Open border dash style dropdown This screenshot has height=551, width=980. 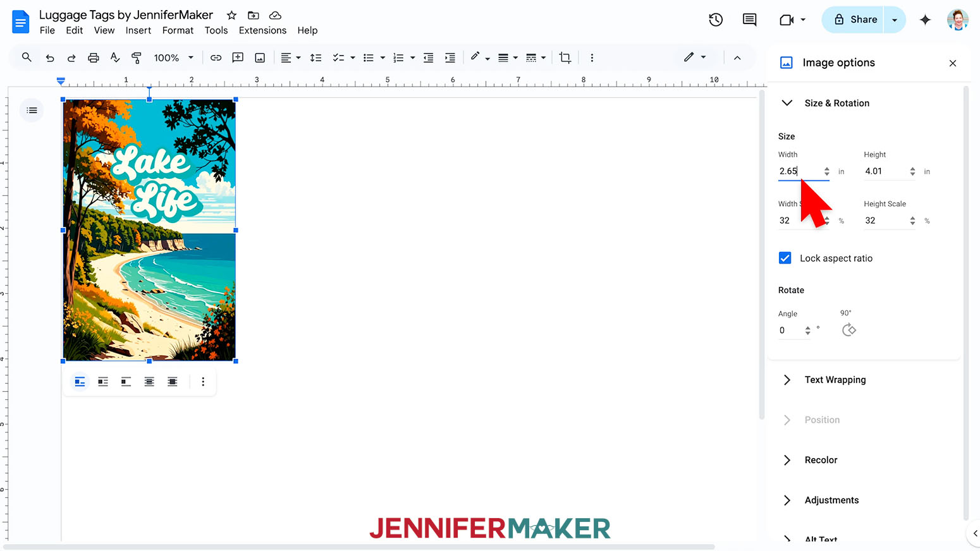coord(536,58)
